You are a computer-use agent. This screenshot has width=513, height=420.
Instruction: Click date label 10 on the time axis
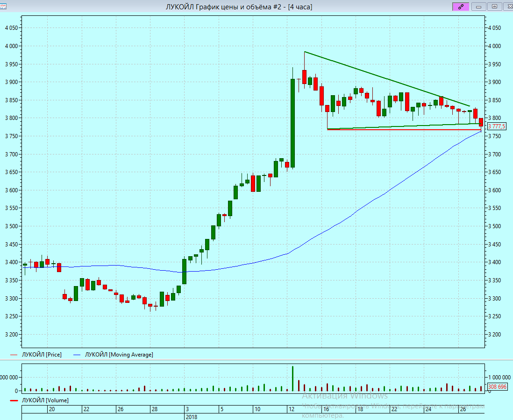tap(257, 409)
